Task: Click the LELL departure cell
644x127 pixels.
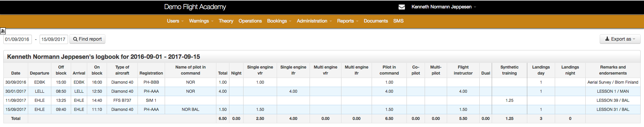Action: 40,91
